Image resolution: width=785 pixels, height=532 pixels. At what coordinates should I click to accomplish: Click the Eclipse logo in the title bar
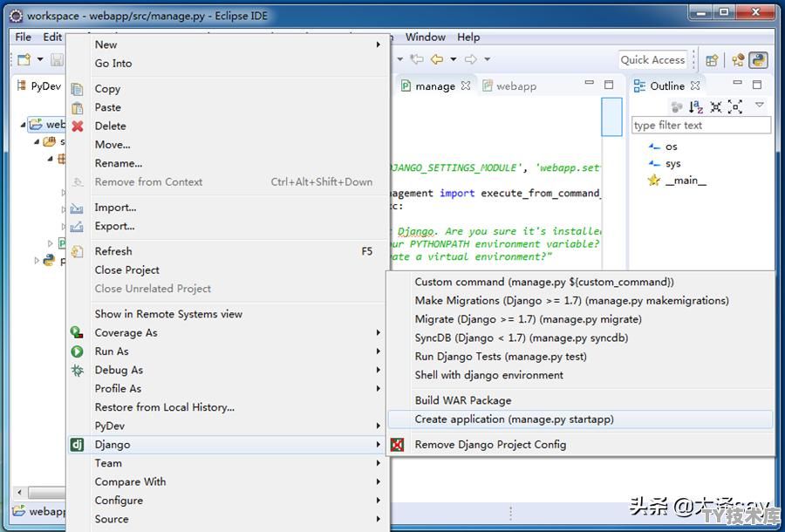click(x=16, y=16)
